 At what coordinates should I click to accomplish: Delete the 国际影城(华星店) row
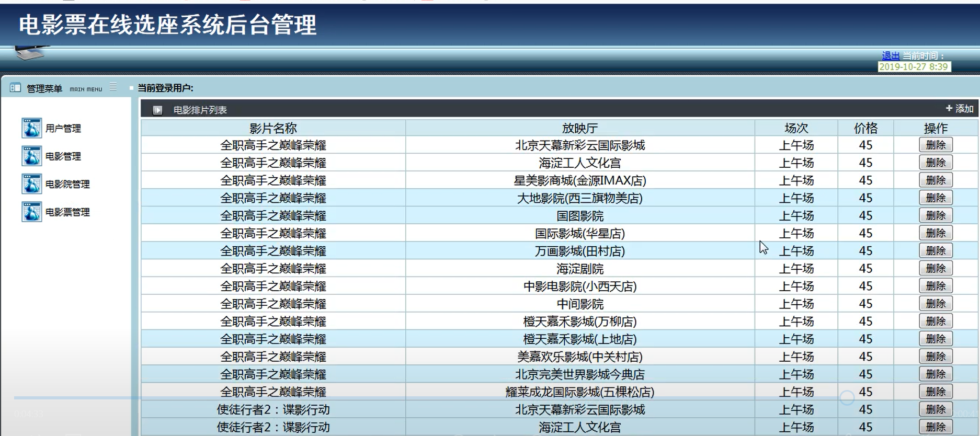936,233
